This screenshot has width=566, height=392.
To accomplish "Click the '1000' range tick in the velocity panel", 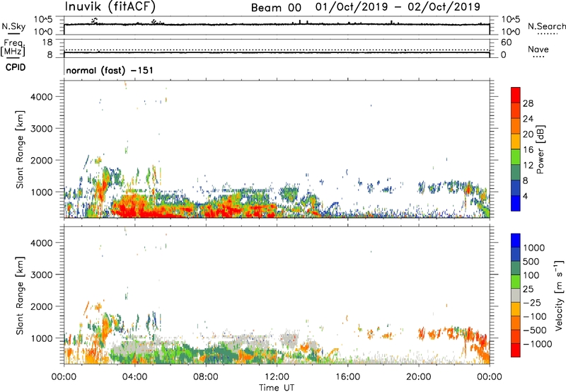I will 42,338.
